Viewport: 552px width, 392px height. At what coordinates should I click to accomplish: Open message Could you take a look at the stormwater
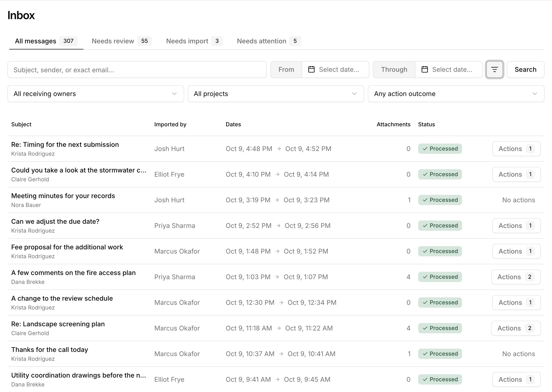click(x=79, y=170)
